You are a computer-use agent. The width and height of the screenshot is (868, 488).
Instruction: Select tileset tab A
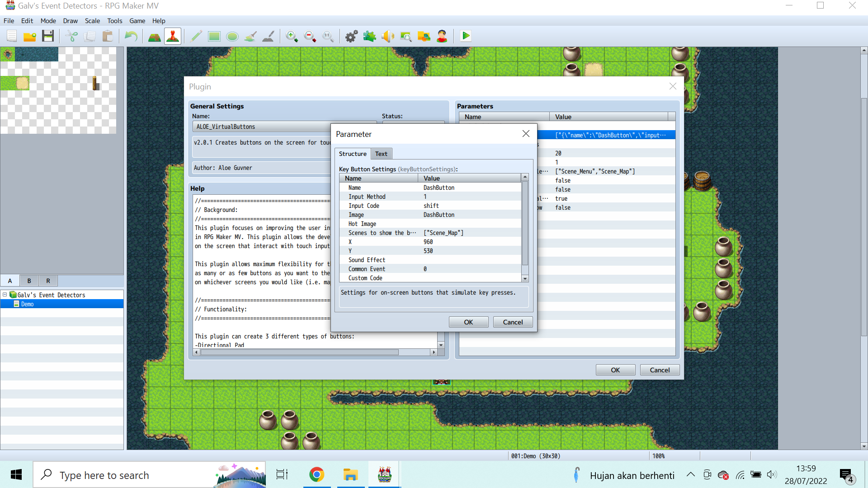pos(10,281)
